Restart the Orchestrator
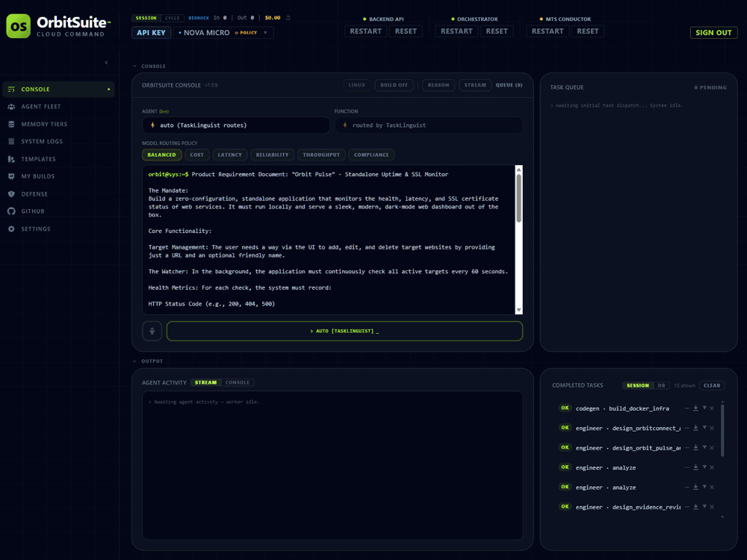 456,31
